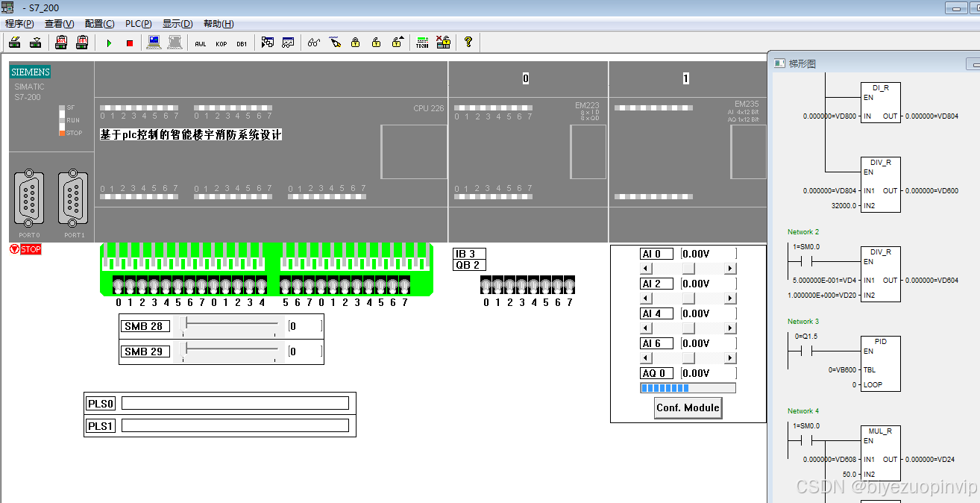Click the right arrow of AI 4 scrollbar
Viewport: 980px width, 503px height.
(x=730, y=328)
